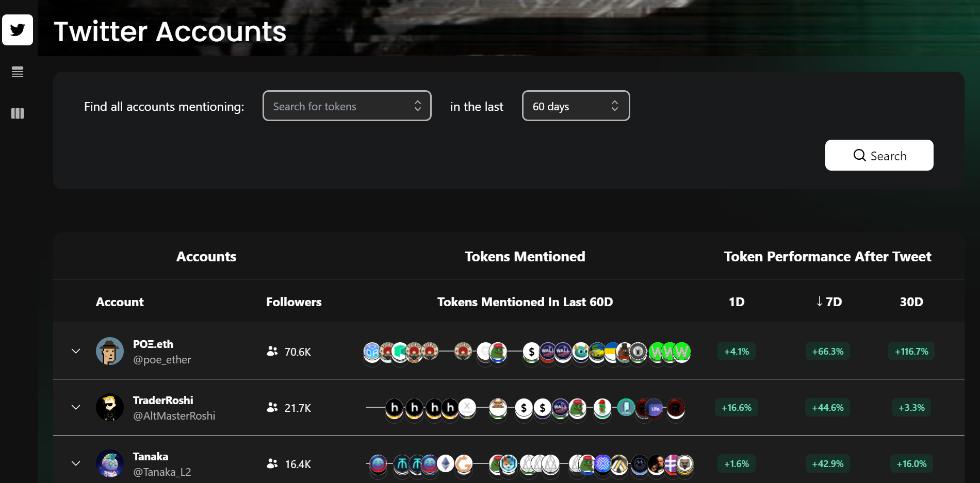Click POE.eth's profile avatar

[x=110, y=351]
